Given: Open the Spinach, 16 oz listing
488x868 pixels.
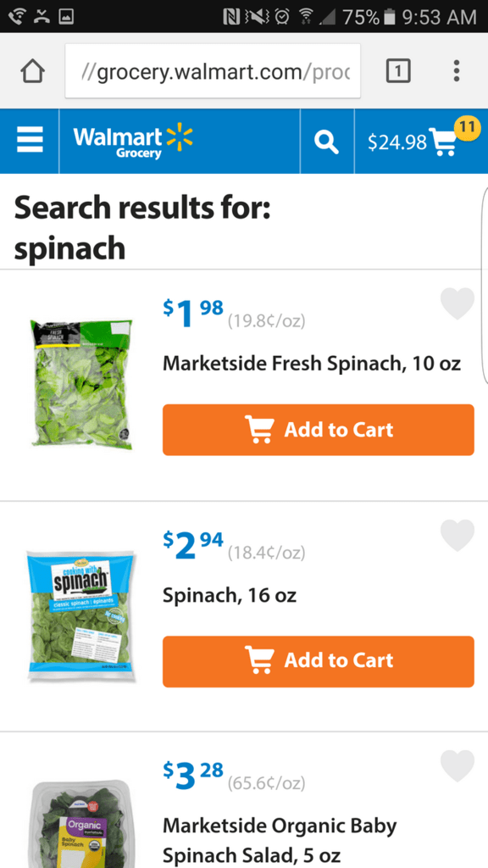Looking at the screenshot, I should click(229, 595).
